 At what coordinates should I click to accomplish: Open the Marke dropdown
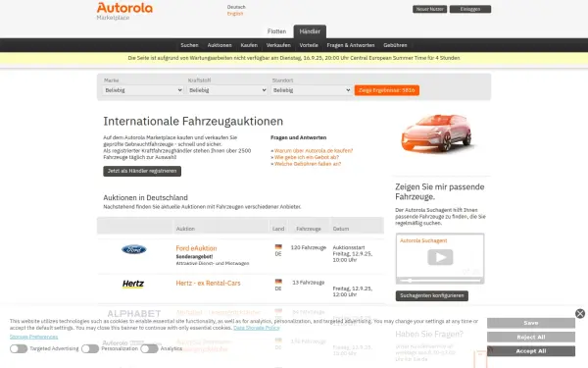pyautogui.click(x=143, y=90)
